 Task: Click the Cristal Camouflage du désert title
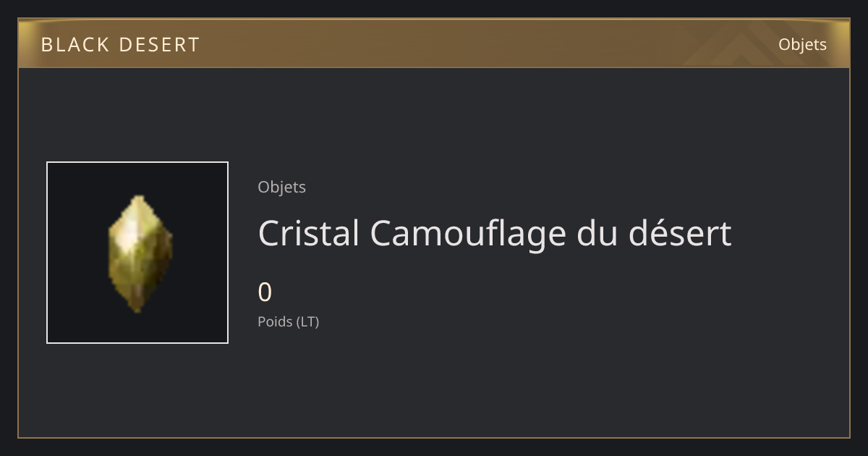tap(495, 233)
